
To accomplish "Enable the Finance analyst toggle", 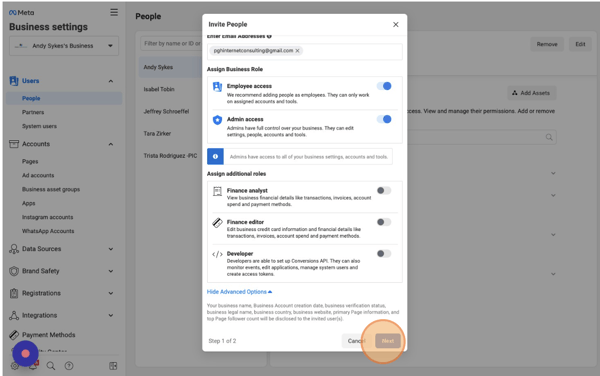I will (384, 190).
